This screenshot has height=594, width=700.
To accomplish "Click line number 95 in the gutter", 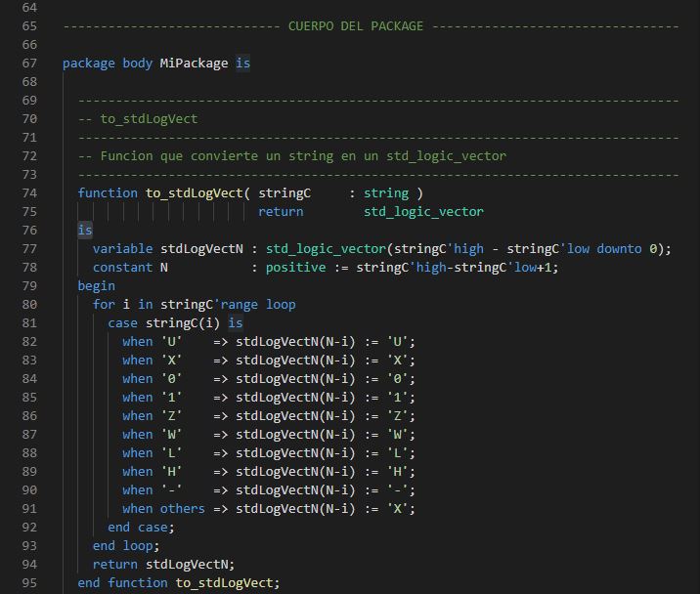I will 27,583.
